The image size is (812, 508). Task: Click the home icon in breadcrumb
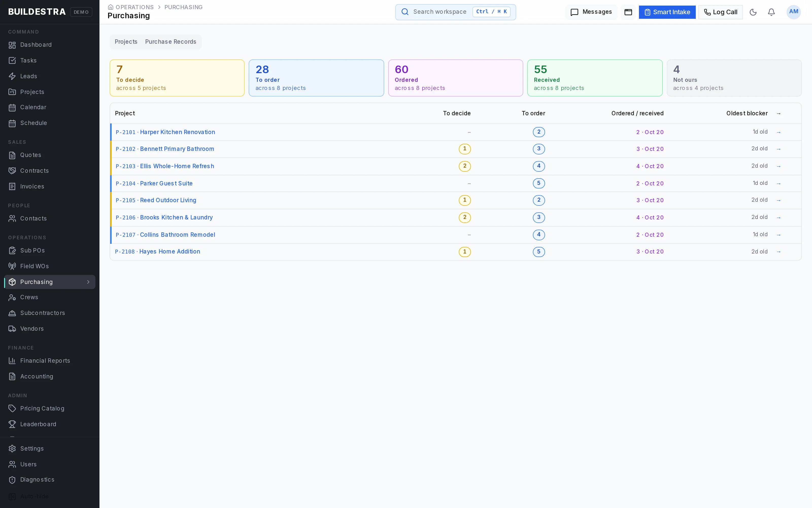point(110,7)
